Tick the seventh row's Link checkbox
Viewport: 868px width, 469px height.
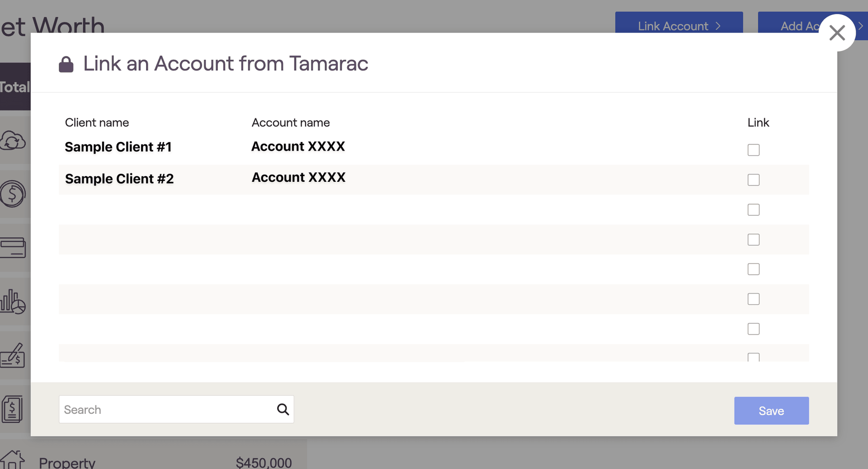coord(753,329)
